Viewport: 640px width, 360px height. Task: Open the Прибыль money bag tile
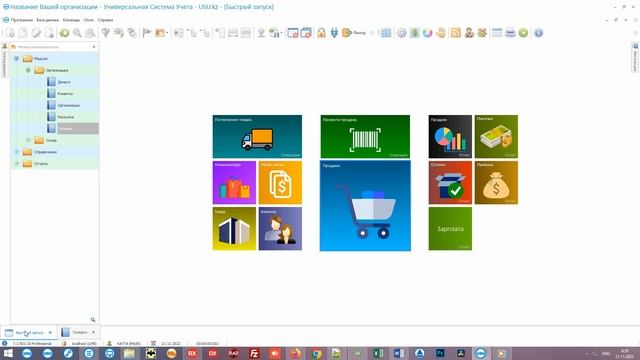(x=496, y=182)
